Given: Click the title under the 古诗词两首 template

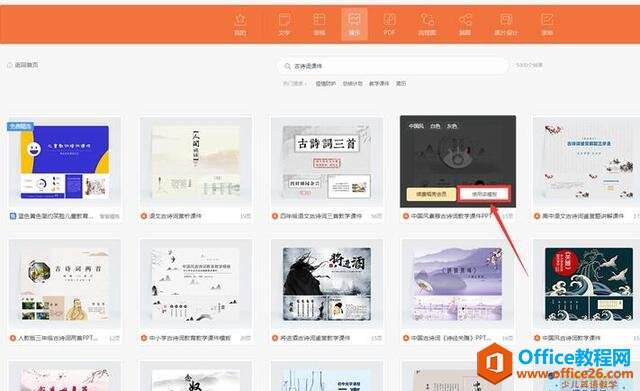Looking at the screenshot, I should tap(58, 338).
